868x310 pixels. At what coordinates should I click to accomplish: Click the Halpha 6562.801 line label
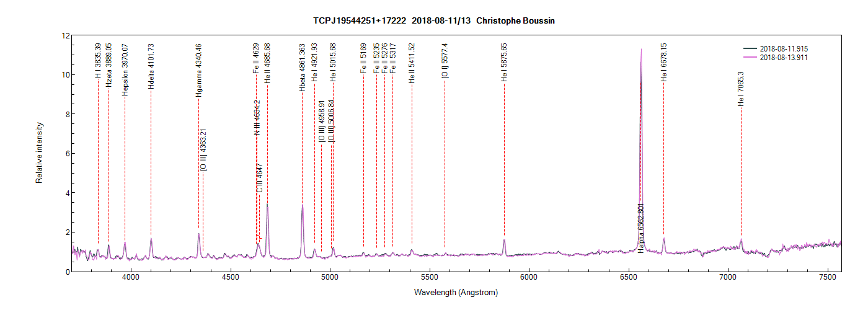pyautogui.click(x=641, y=228)
